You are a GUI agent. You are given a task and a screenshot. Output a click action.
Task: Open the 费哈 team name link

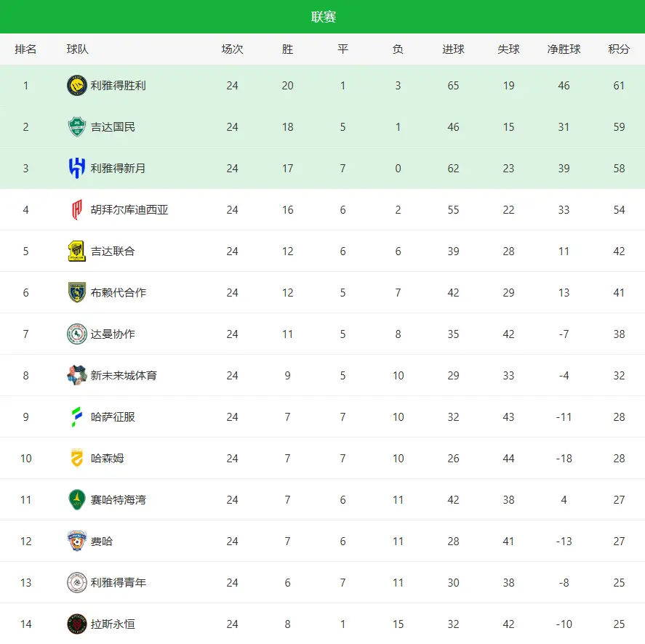click(102, 542)
